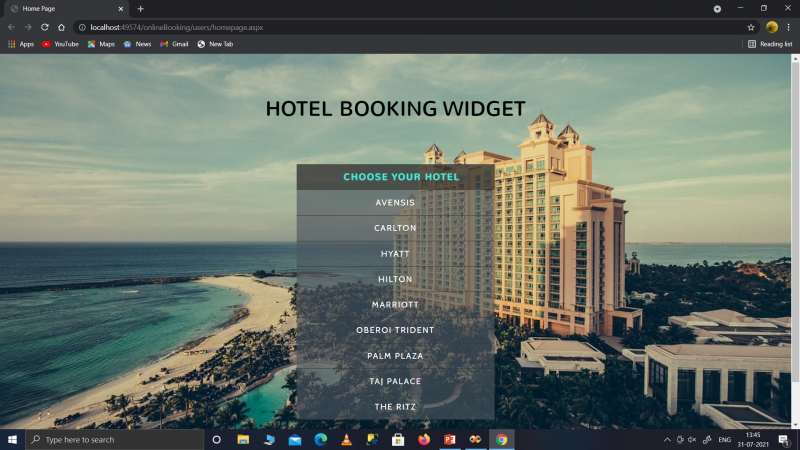This screenshot has width=800, height=450.
Task: Open PowerPoint from the taskbar
Action: pos(449,439)
